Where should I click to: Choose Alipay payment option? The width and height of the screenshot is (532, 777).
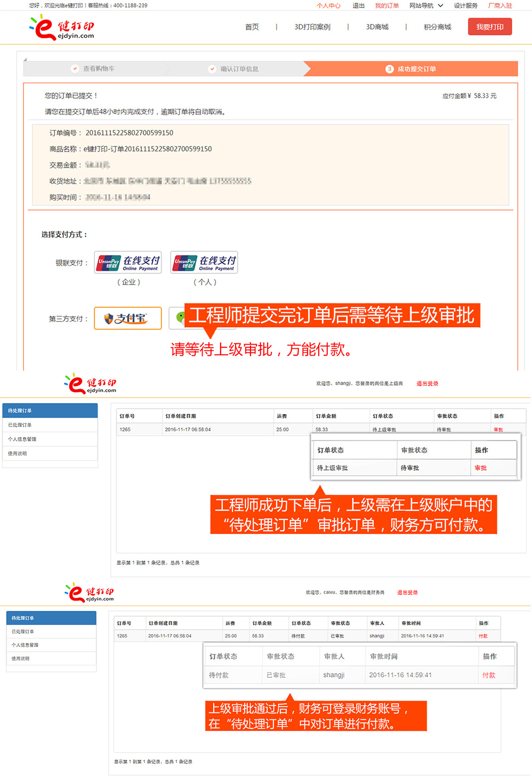(128, 318)
